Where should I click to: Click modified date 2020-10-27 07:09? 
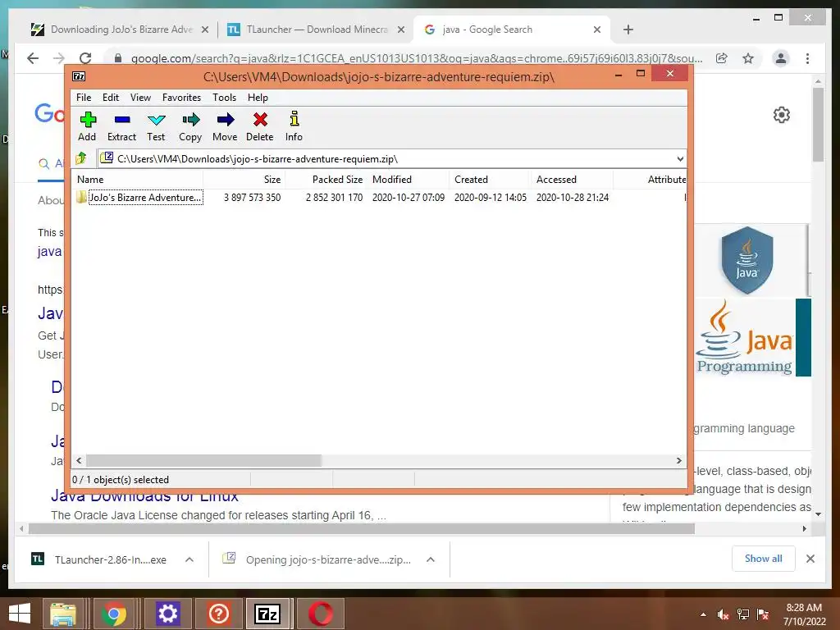click(409, 197)
